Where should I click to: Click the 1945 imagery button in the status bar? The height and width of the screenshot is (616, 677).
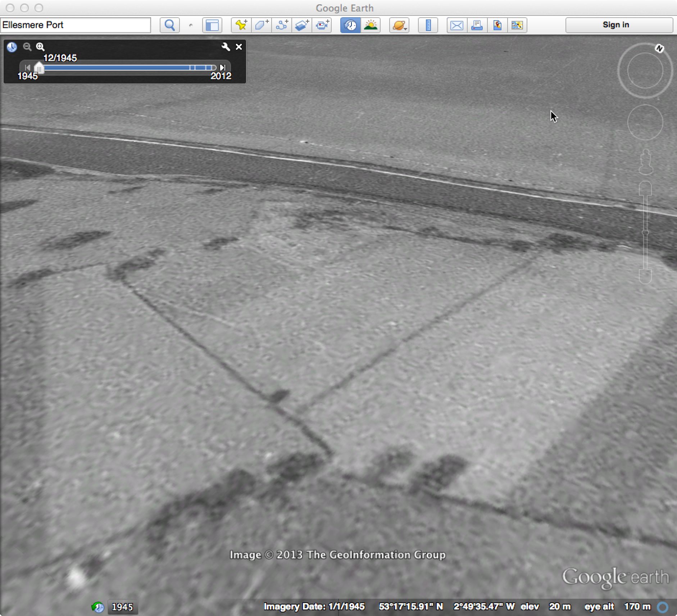point(122,607)
